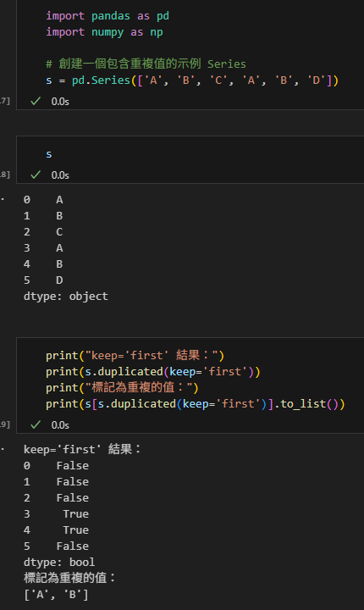The image size is (364, 610).
Task: Click the single 's' code in the second cell
Action: pyautogui.click(x=48, y=154)
